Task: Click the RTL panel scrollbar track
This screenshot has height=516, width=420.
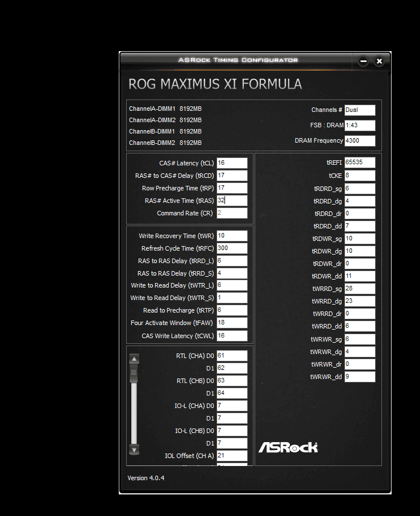Action: 134,414
